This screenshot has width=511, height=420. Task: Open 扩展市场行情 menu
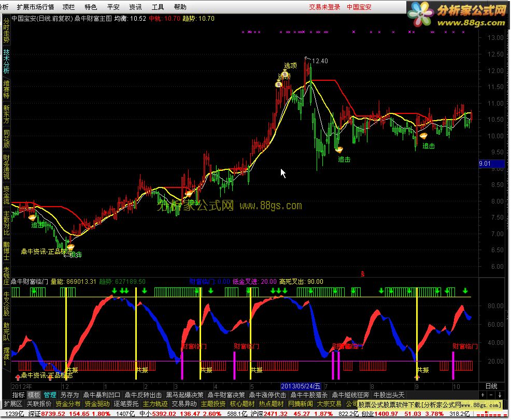pyautogui.click(x=36, y=7)
